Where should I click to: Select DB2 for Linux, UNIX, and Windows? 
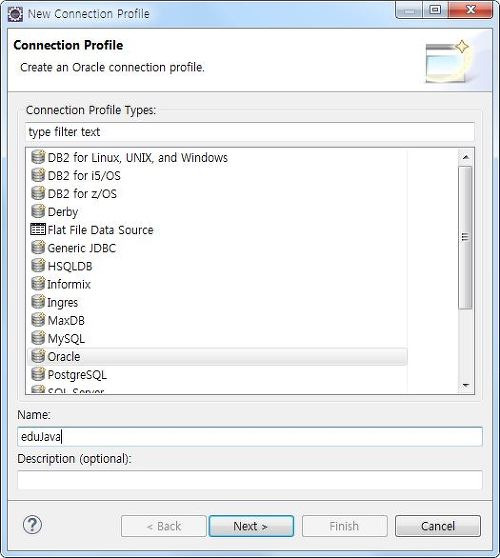[138, 158]
